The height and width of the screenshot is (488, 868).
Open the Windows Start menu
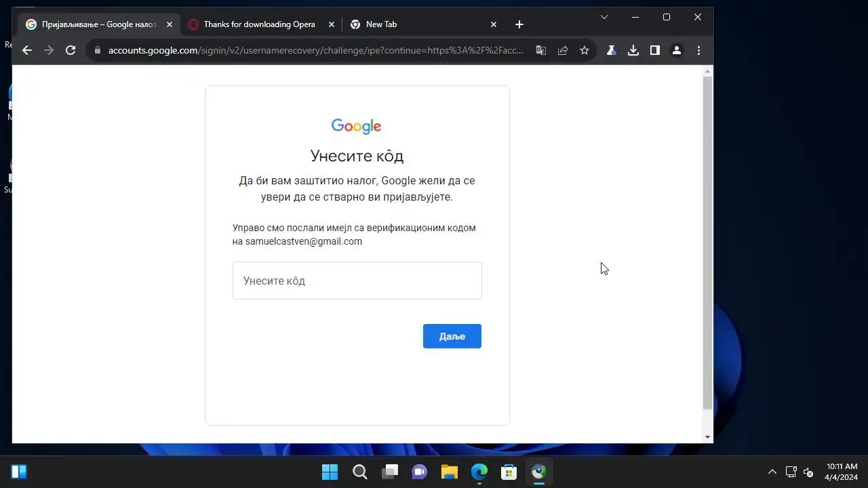point(330,472)
